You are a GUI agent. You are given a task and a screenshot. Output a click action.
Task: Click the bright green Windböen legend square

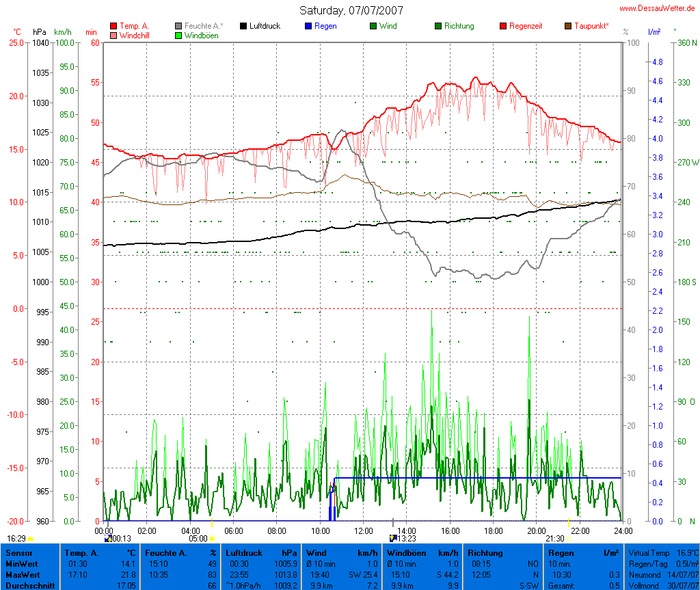(178, 35)
